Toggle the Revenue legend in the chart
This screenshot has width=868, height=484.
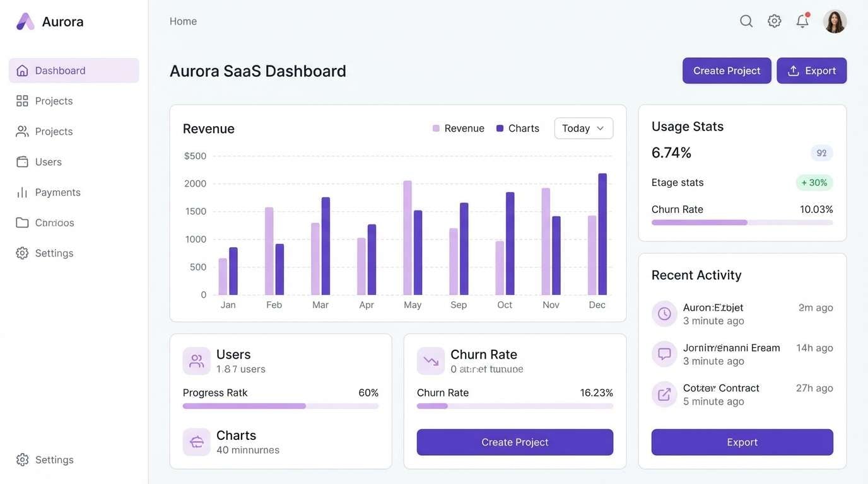coord(459,127)
